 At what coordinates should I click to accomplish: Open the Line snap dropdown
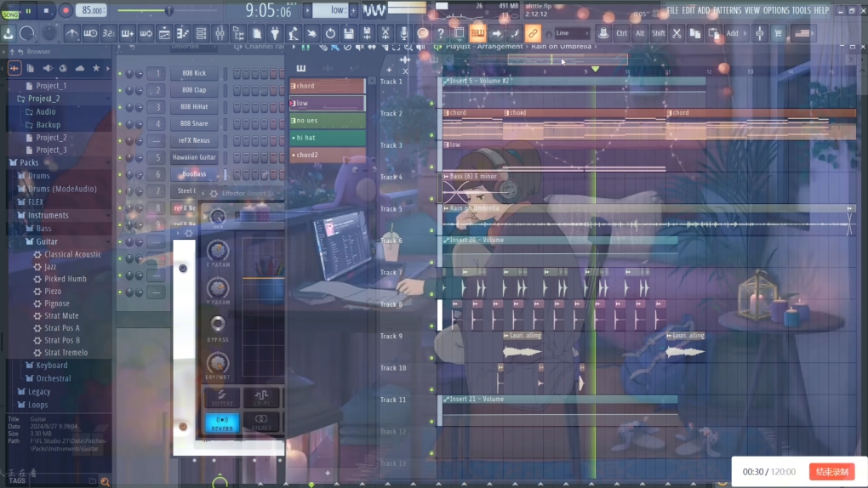[x=571, y=33]
